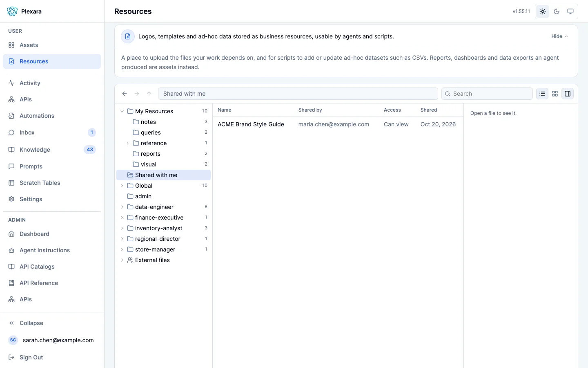The width and height of the screenshot is (588, 368).
Task: Expand the reference folder
Action: 128,143
